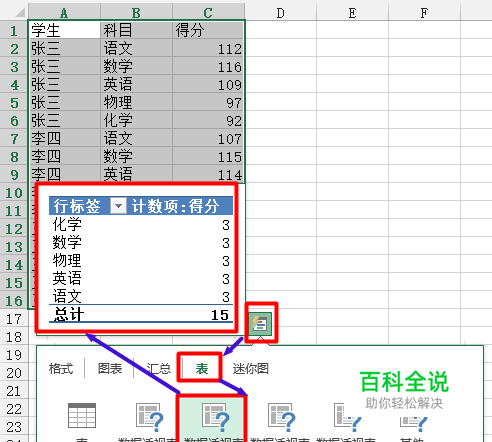Viewport: 492px width, 442px height.
Task: Click the 学生 header cell
Action: [64, 30]
